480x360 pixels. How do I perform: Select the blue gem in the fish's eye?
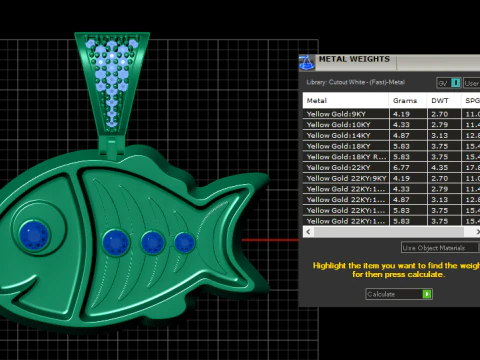click(34, 235)
